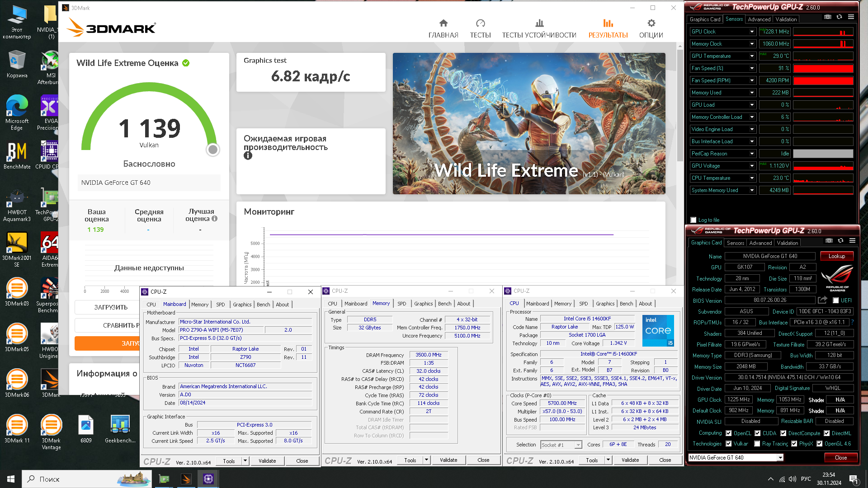
Task: Toggle DirectCompute checkbox in GPU-Z
Action: click(783, 433)
